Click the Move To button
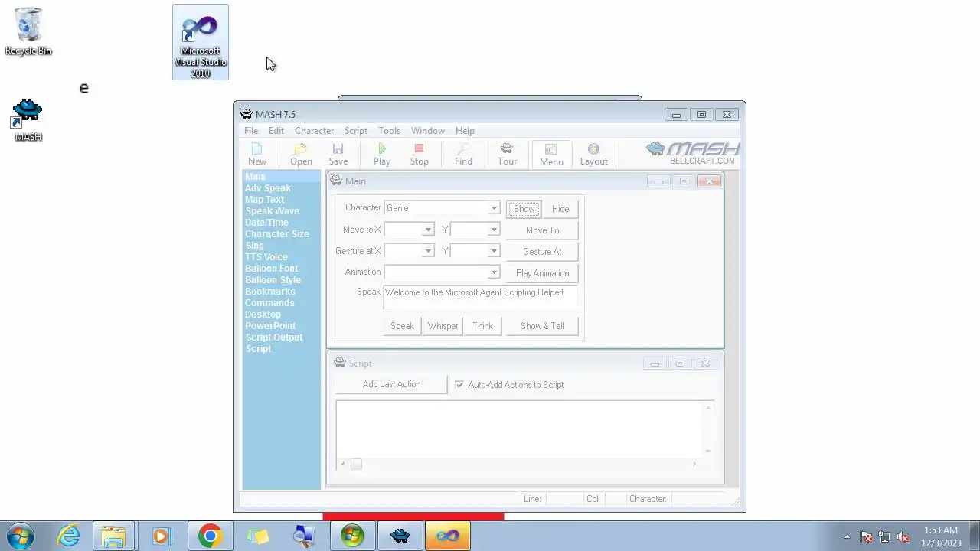Image resolution: width=980 pixels, height=551 pixels. 542,230
